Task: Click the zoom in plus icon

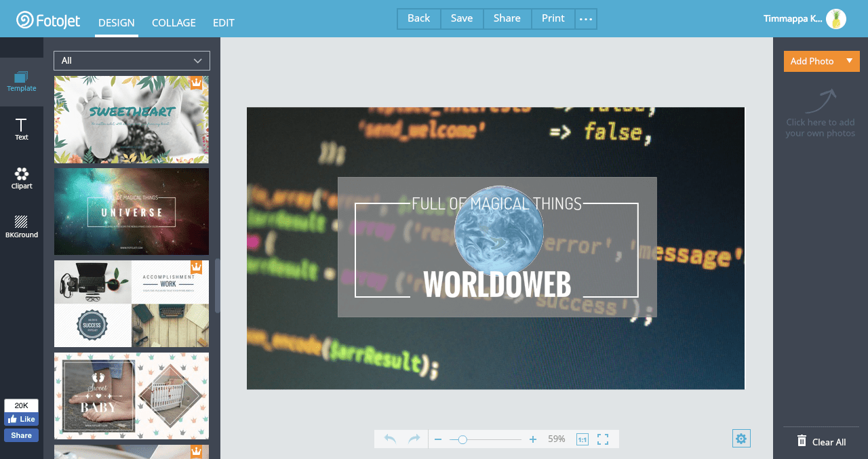Action: (533, 439)
